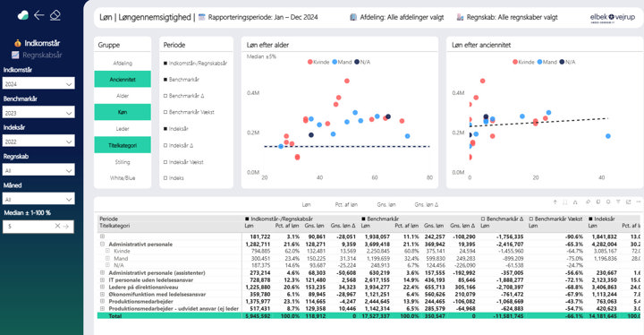Drill up with the up arrow icon
The image size is (644, 335).
[555, 202]
